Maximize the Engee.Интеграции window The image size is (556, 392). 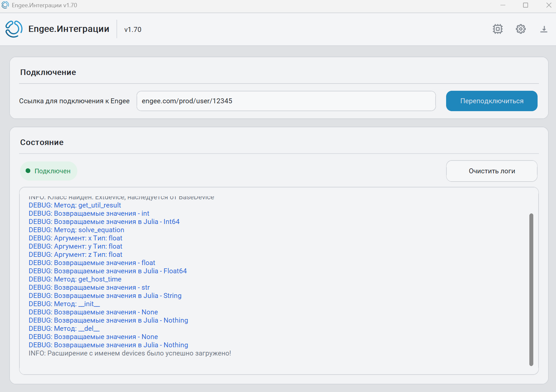(x=525, y=5)
